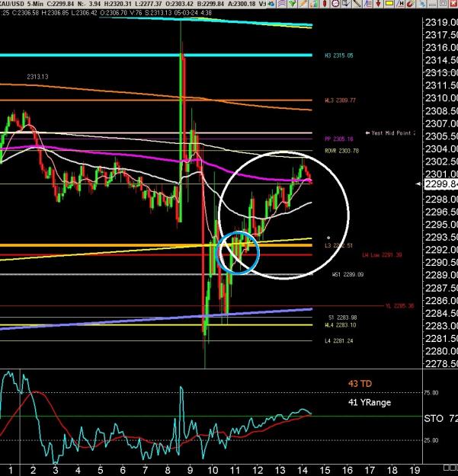Screen dimensions: 458x476
Task: Select the orange ruler drawing tool
Action: point(303,4)
